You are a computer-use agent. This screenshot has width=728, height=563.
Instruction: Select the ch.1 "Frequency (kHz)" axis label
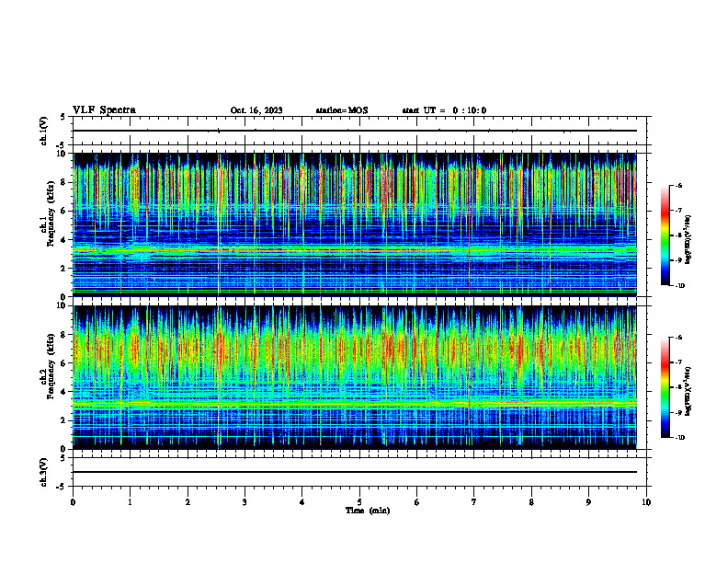[51, 213]
